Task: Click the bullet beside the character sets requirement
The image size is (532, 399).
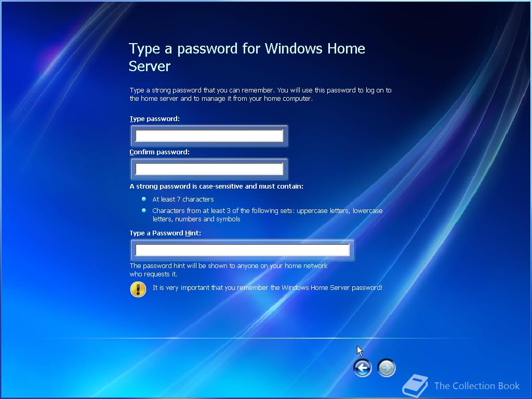Action: [x=144, y=211]
